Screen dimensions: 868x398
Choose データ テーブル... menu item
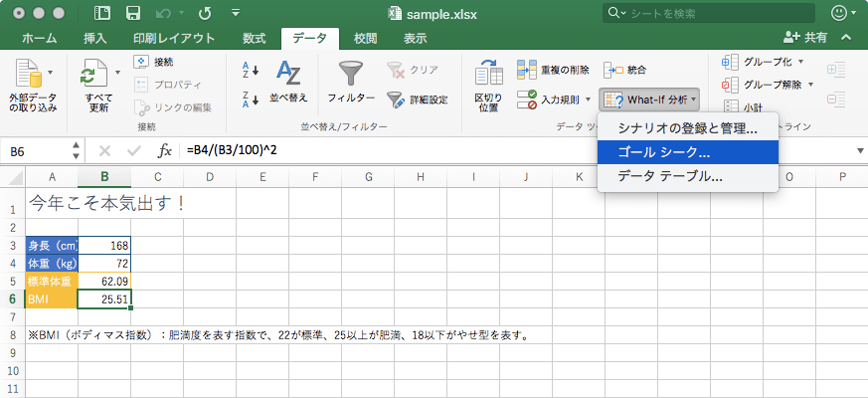tap(688, 176)
